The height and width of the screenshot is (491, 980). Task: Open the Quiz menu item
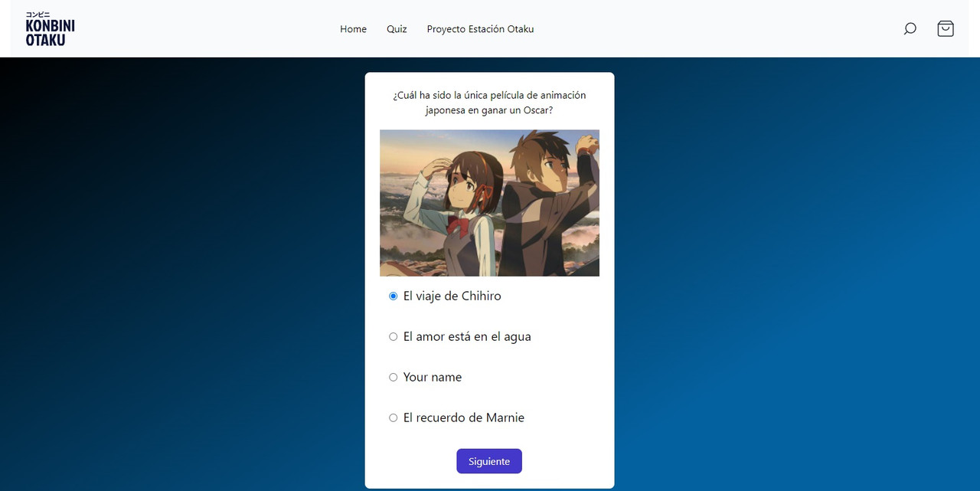coord(397,29)
